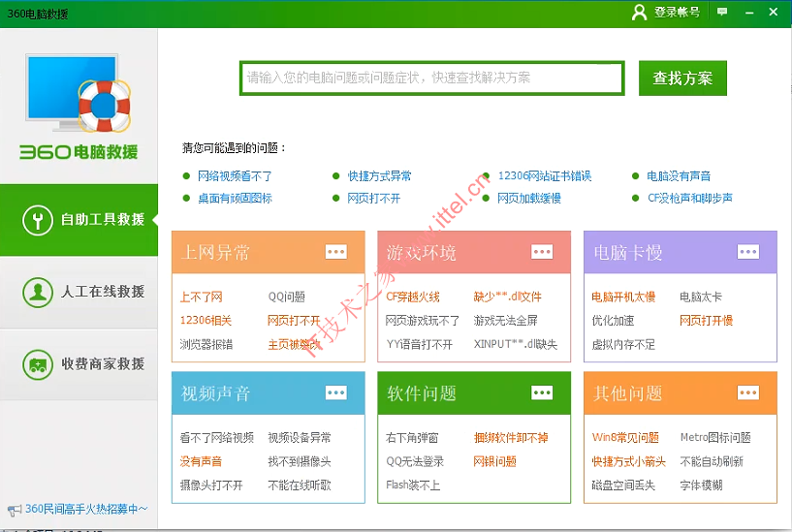Click the 游戏环境 card header
792x532 pixels.
[474, 252]
